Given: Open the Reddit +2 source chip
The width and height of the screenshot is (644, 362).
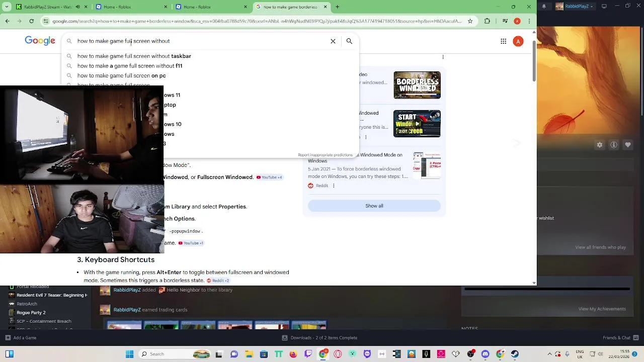Looking at the screenshot, I should pos(218,281).
